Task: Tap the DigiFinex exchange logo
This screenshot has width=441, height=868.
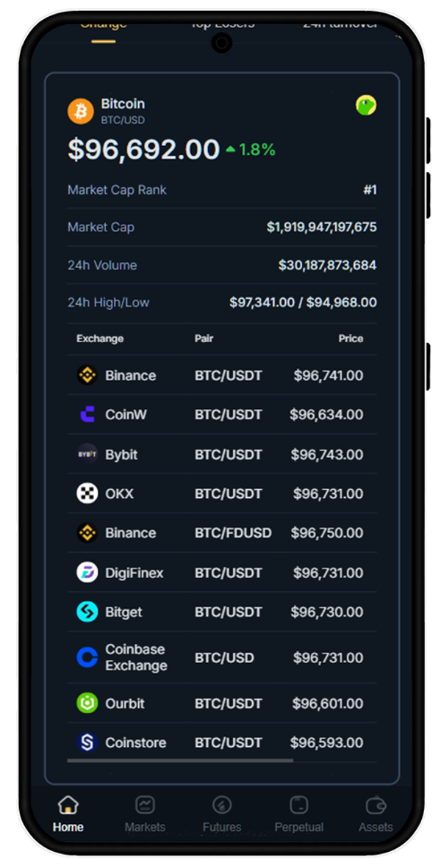Action: click(x=87, y=572)
